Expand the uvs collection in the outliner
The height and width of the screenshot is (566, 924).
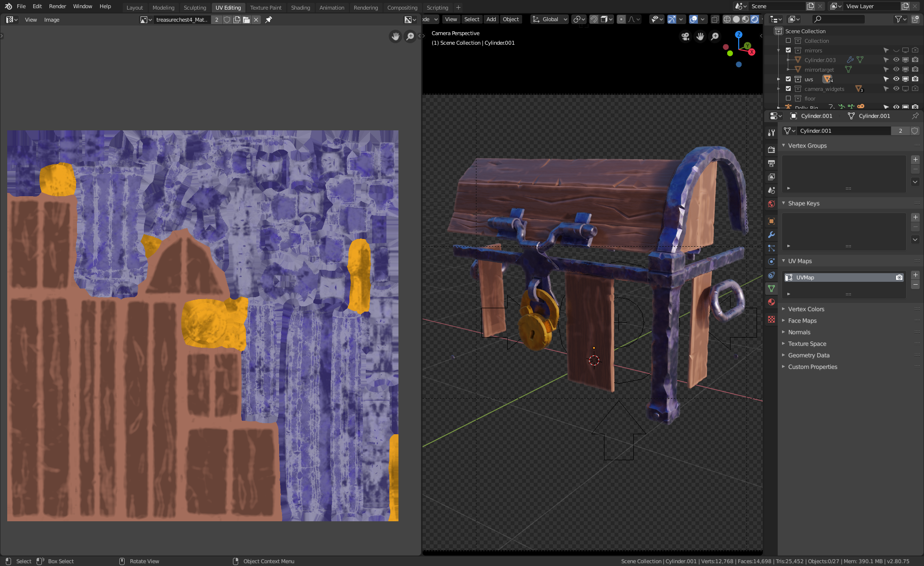[x=779, y=79]
